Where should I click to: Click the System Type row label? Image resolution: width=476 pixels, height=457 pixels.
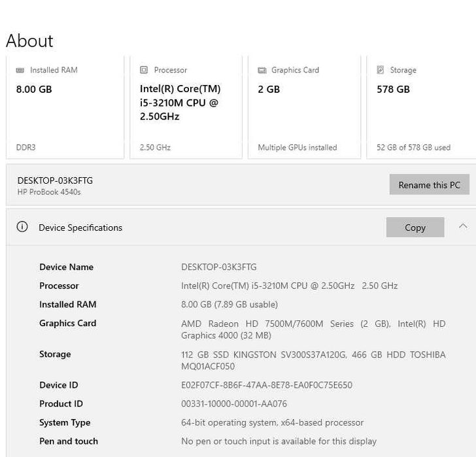coord(65,423)
